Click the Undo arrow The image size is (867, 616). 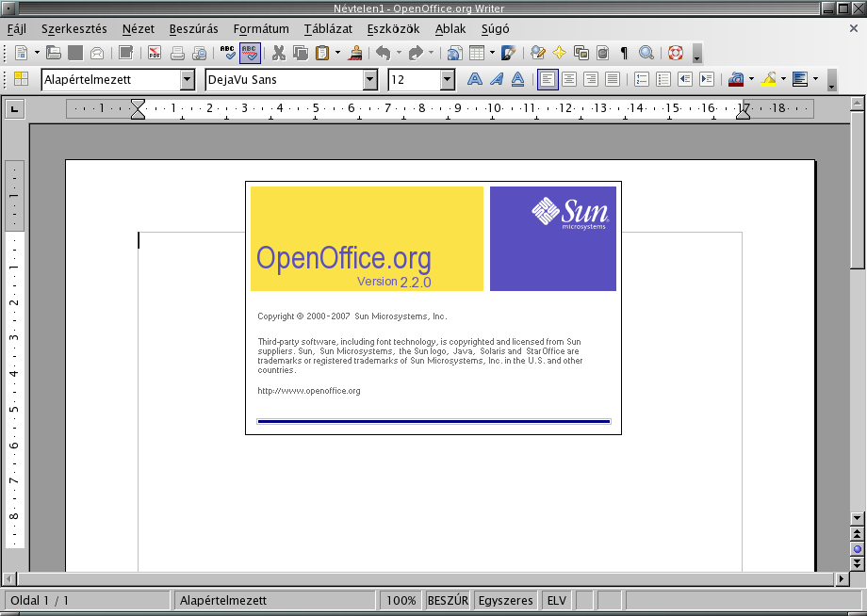coord(384,53)
